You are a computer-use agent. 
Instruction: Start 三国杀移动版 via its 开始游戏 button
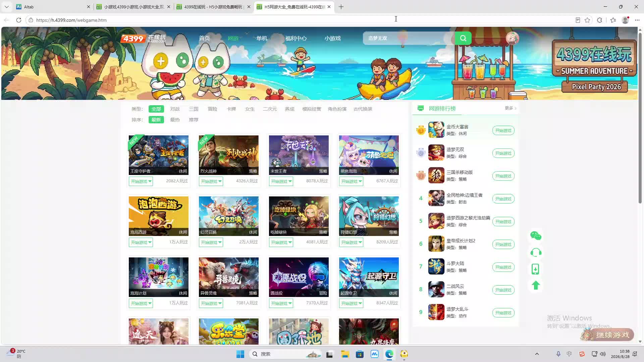(x=503, y=176)
